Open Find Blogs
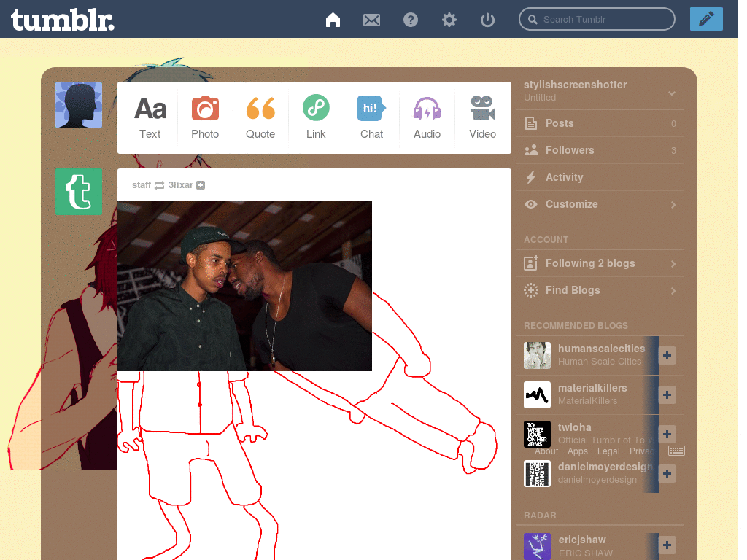This screenshot has width=747, height=560. point(600,290)
